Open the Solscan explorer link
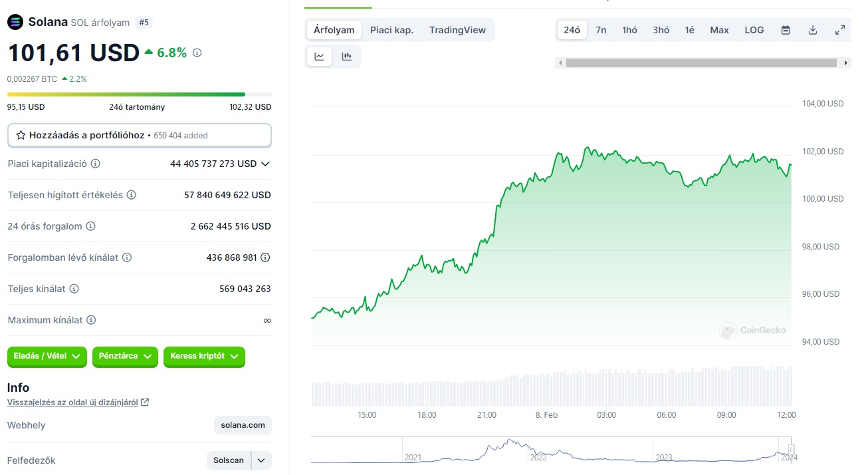Image resolution: width=868 pixels, height=475 pixels. (x=229, y=460)
